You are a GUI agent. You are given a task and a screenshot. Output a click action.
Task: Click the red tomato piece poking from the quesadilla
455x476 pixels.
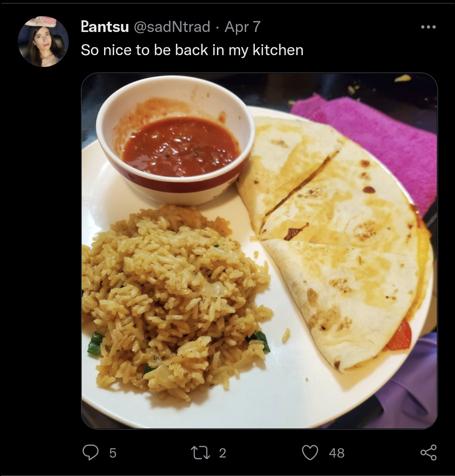click(x=399, y=335)
